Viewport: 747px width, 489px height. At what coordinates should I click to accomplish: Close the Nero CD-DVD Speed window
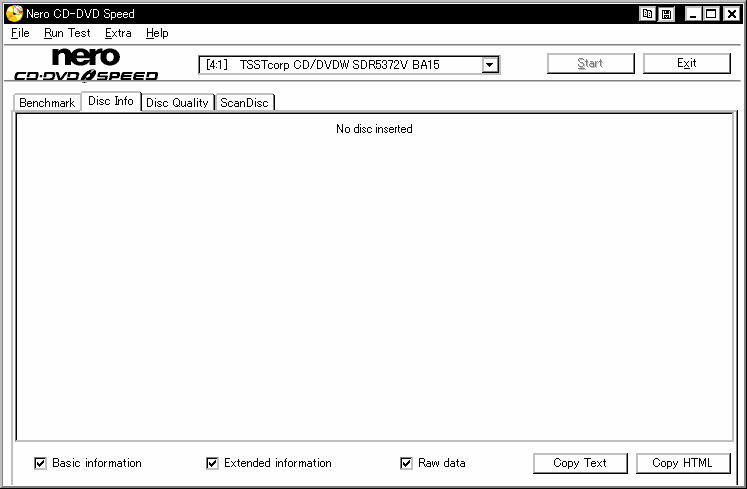[x=731, y=14]
